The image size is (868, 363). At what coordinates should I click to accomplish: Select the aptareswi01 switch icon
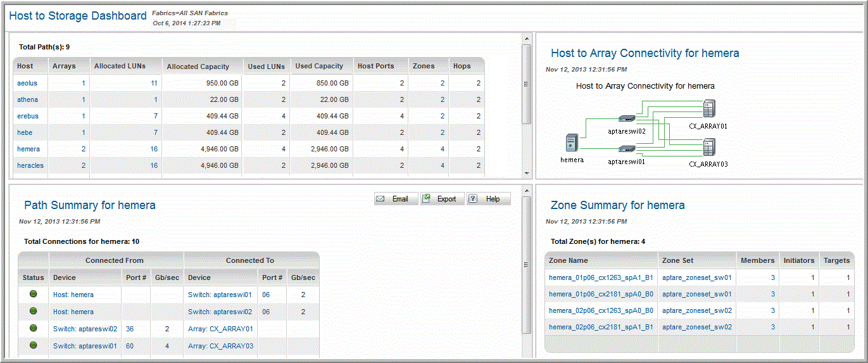click(626, 149)
